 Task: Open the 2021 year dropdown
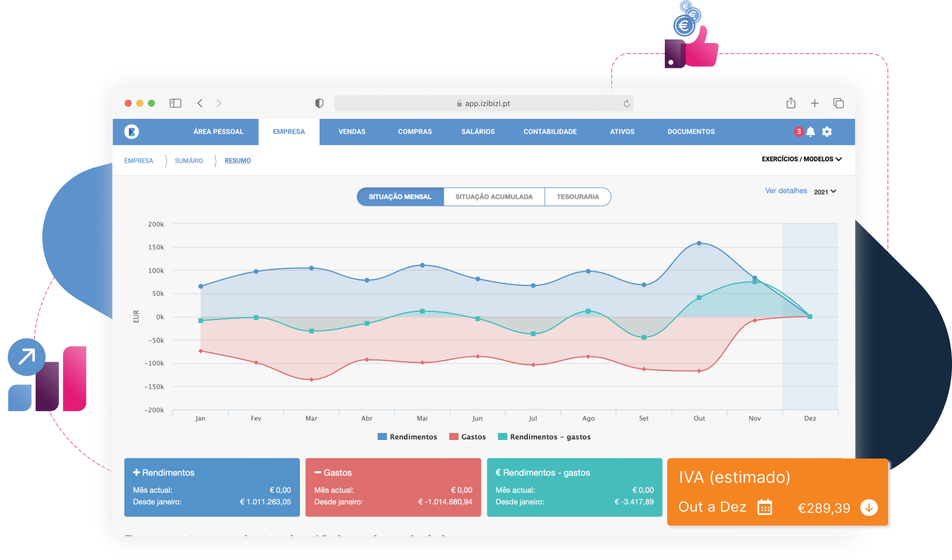[824, 192]
